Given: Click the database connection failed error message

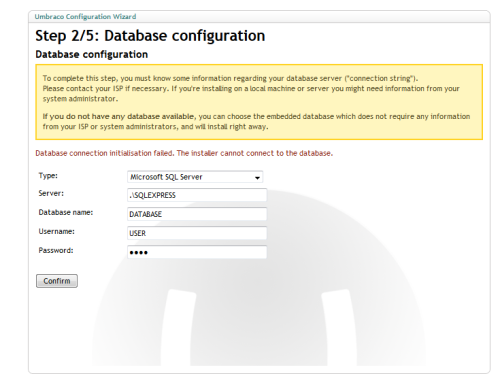Looking at the screenshot, I should pos(184,153).
